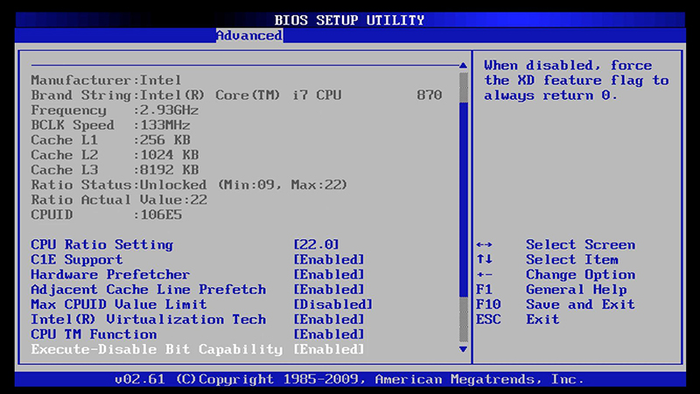Toggle CPU TM Function Enabled value
Viewport: 700px width, 394px height.
(329, 334)
